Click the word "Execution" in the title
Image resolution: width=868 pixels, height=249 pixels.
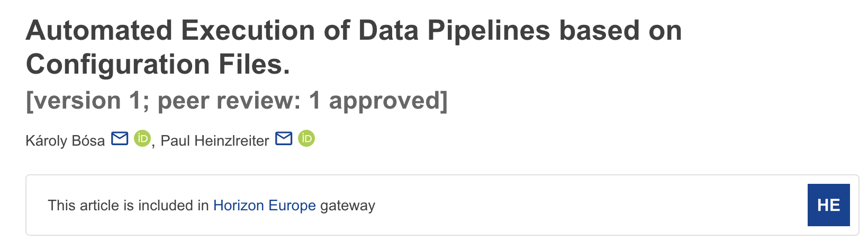248,31
